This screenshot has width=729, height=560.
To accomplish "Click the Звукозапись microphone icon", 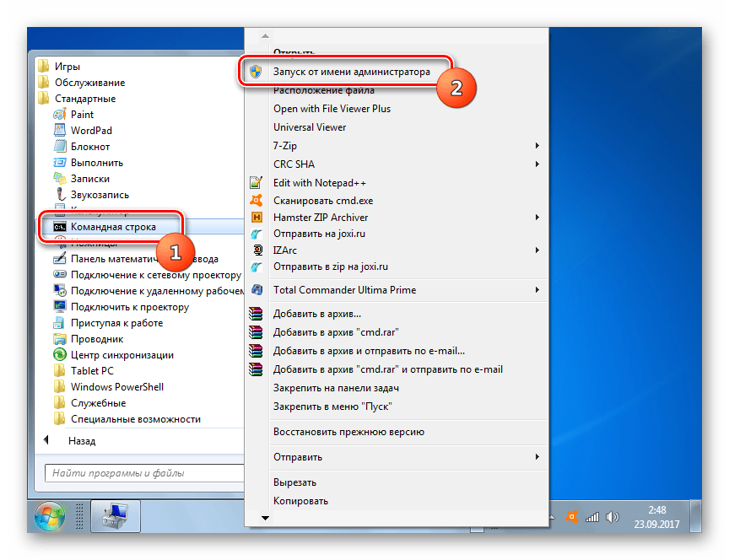I will tap(60, 194).
